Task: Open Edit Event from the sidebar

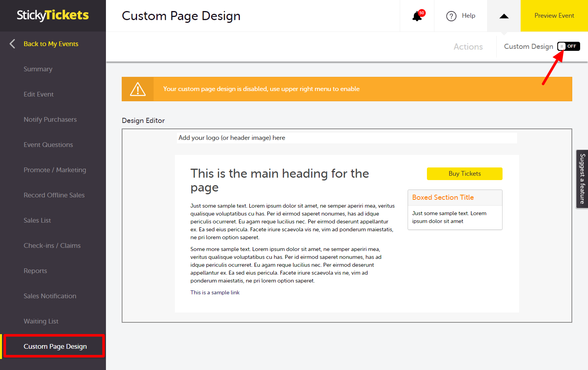Action: 38,94
